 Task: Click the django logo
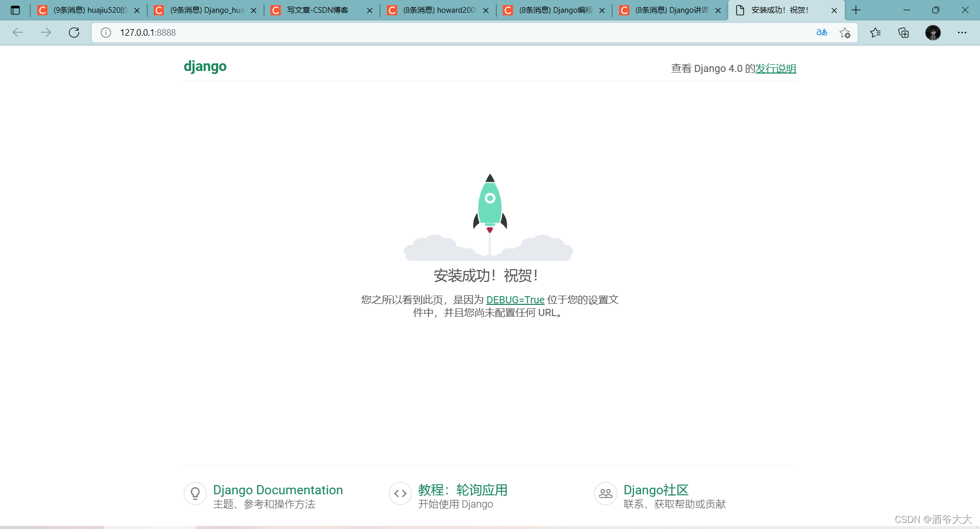point(205,66)
